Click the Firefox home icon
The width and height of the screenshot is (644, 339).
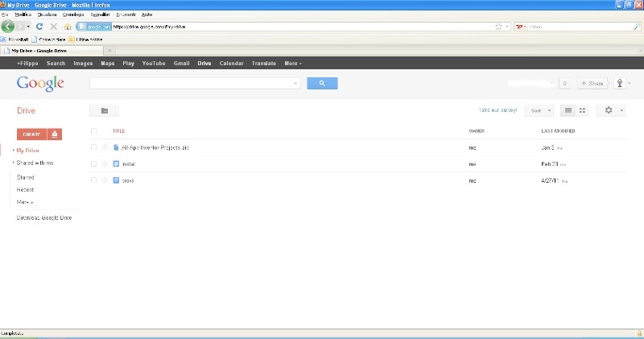coord(68,27)
